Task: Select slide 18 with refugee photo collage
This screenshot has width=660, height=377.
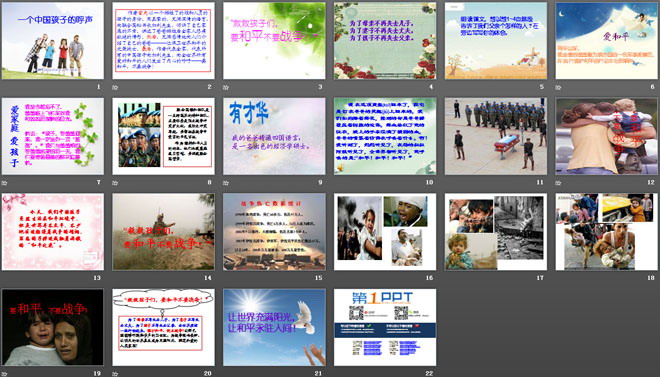Action: click(x=607, y=231)
